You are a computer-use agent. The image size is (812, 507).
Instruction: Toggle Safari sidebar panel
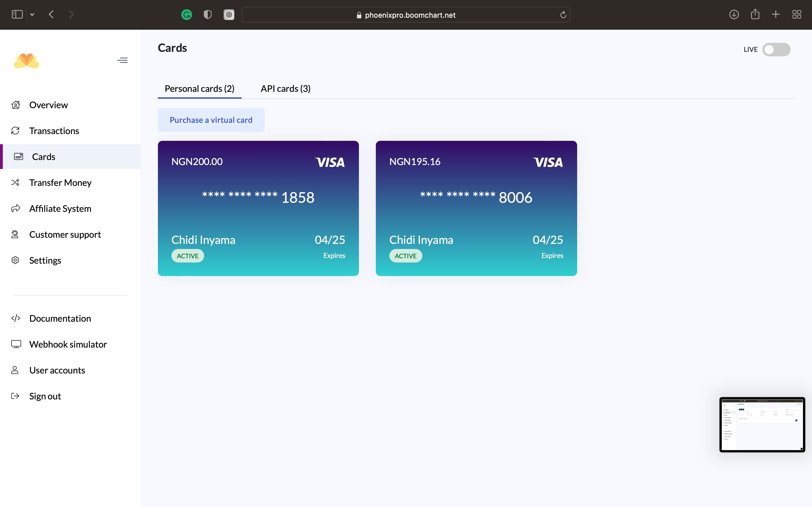[17, 14]
